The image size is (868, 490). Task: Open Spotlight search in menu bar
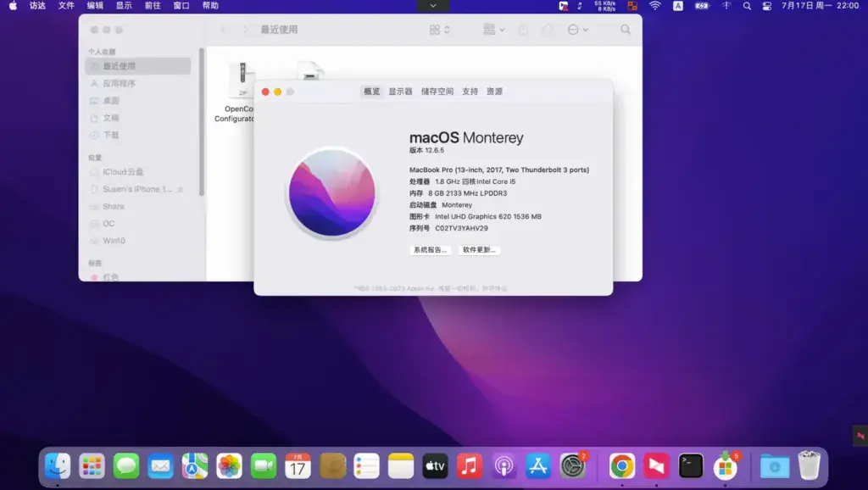pyautogui.click(x=748, y=6)
